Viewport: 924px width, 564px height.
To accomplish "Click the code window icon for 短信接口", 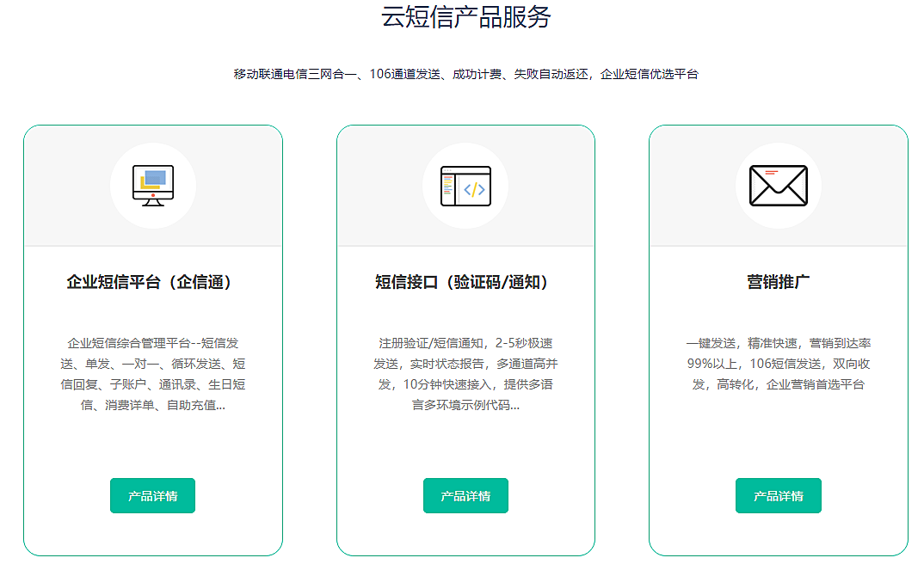I will (465, 186).
